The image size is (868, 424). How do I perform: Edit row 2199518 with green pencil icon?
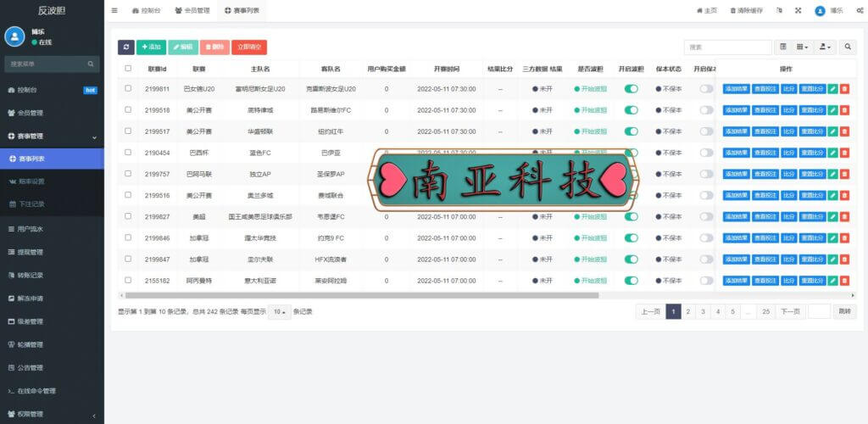coord(833,110)
